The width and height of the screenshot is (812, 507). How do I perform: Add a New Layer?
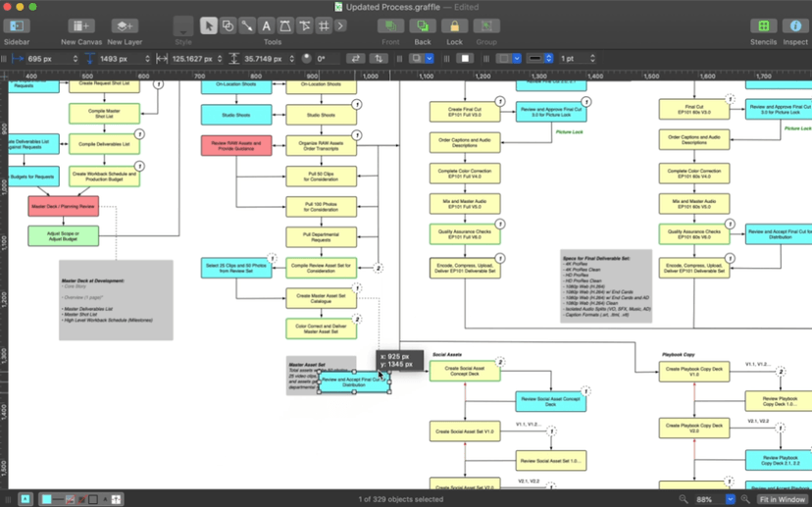[125, 25]
